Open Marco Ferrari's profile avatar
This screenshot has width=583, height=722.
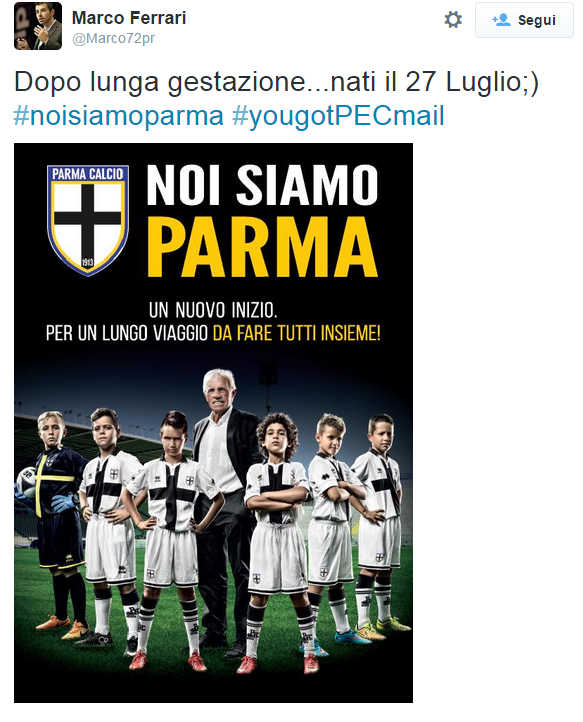tap(38, 26)
